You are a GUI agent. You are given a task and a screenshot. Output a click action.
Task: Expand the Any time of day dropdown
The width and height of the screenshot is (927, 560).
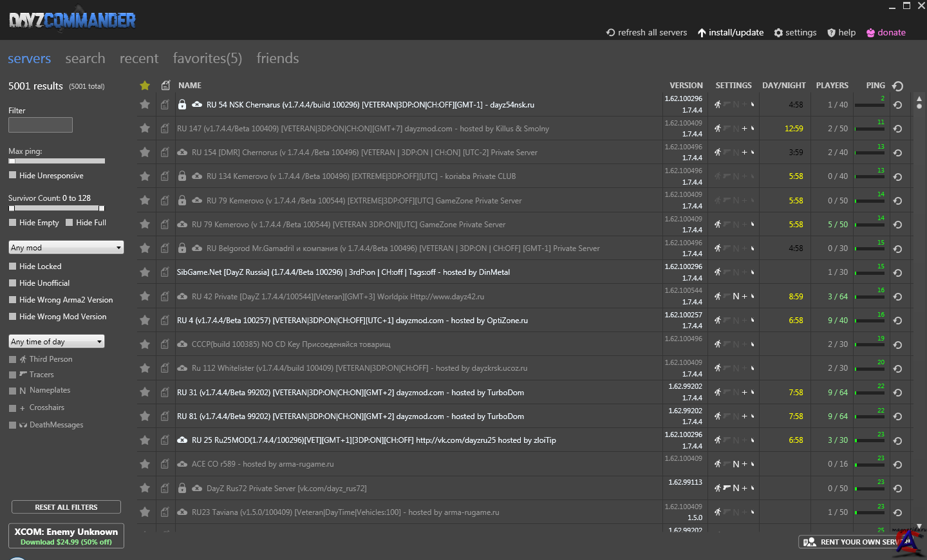click(x=57, y=342)
